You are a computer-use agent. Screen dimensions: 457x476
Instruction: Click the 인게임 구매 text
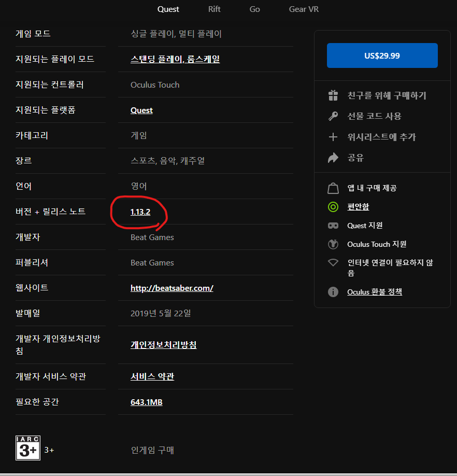pos(152,450)
